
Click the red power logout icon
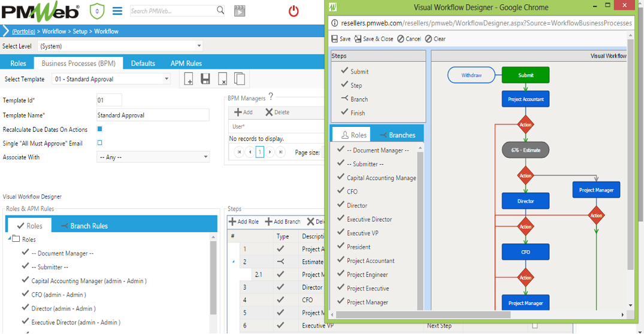tap(294, 11)
